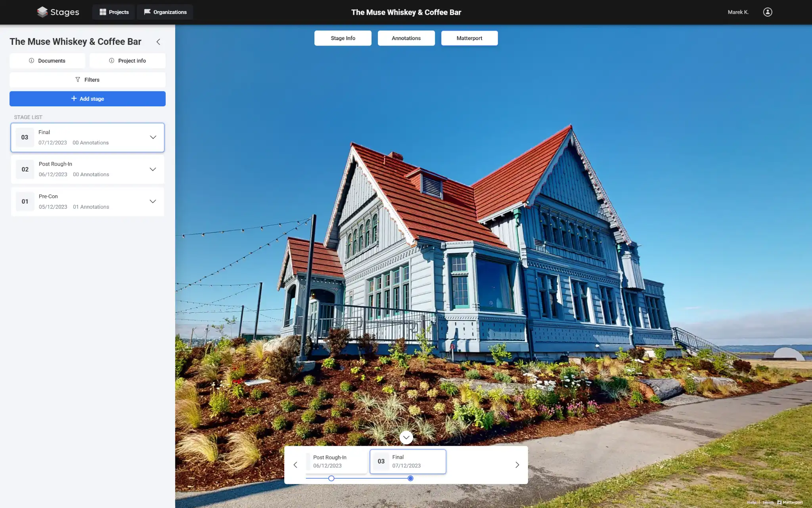Expand the Pre-Con stage chevron

(153, 202)
